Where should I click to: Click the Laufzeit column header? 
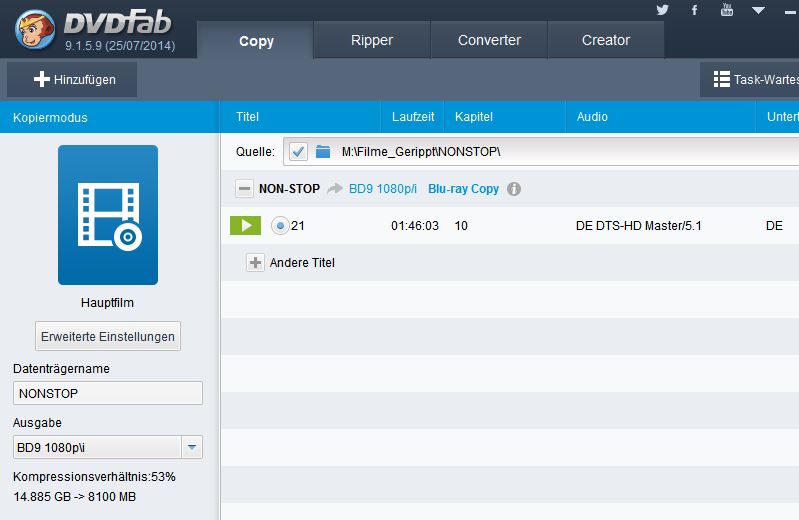413,117
